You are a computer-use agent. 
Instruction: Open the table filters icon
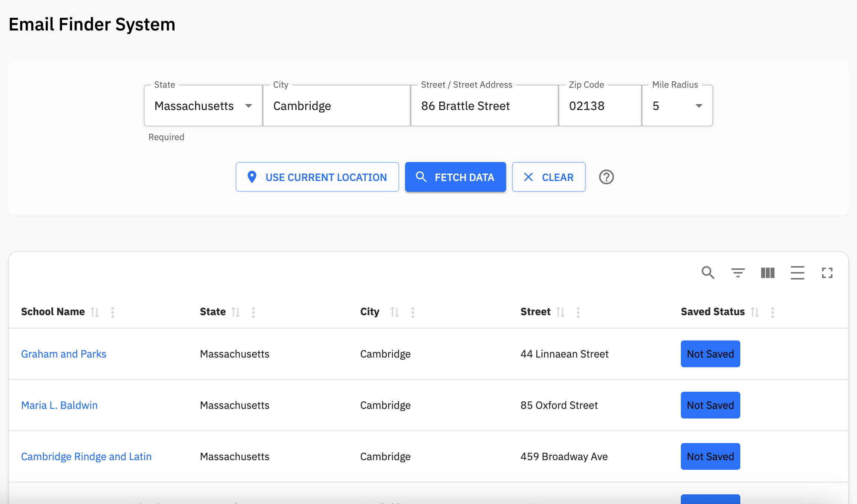pos(738,273)
